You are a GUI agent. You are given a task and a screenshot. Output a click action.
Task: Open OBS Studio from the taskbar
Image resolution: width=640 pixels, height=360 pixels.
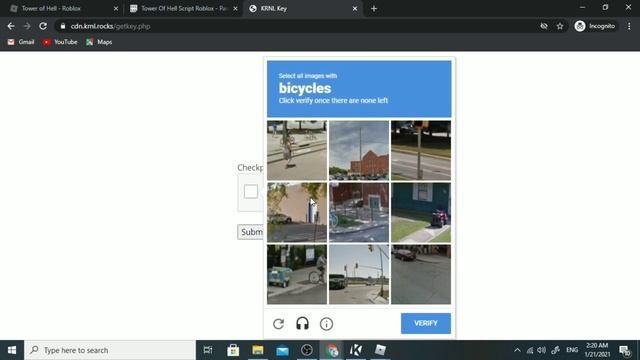pos(307,350)
